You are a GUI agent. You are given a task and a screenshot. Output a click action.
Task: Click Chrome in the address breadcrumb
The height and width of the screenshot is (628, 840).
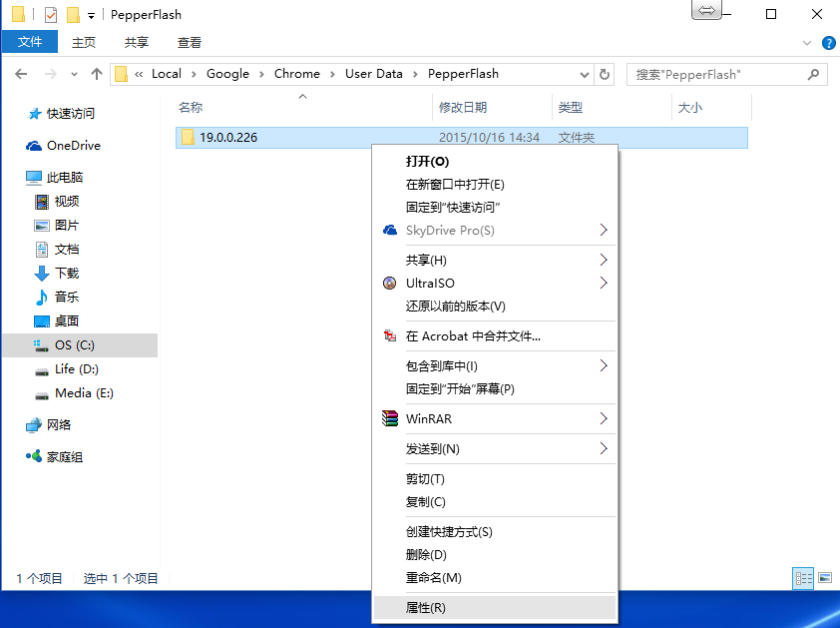(296, 74)
